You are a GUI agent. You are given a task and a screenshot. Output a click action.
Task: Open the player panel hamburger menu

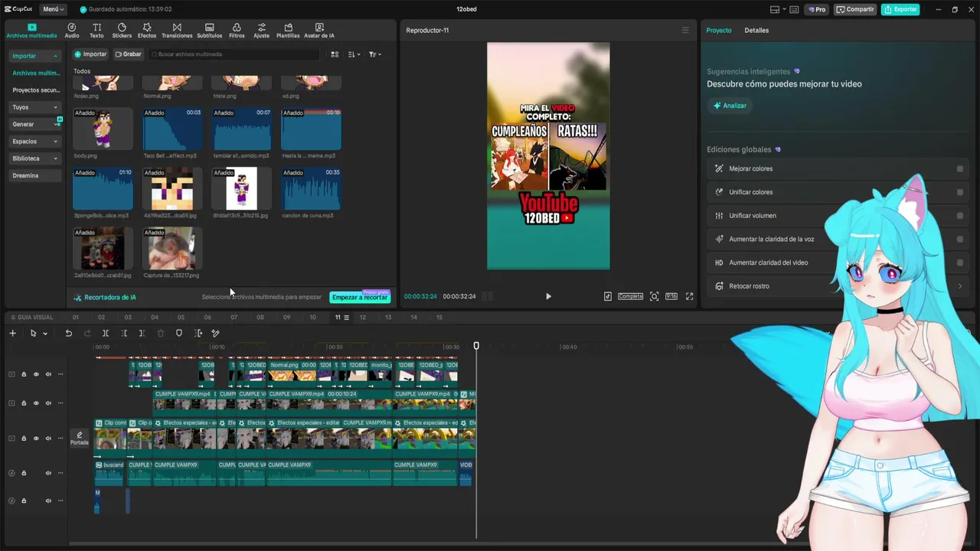click(685, 31)
